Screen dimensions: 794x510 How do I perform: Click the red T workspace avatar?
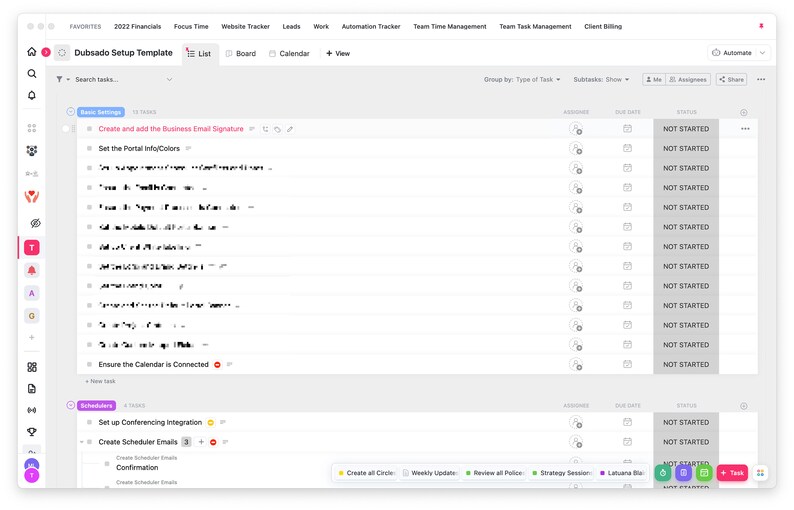click(31, 248)
